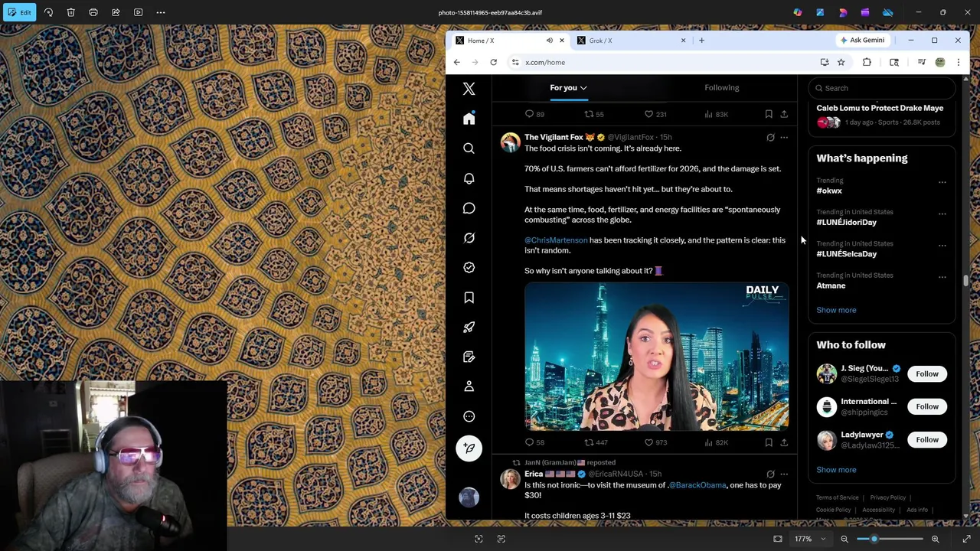Image resolution: width=980 pixels, height=551 pixels.
Task: Open Profile person icon in X sidebar
Action: 469,386
